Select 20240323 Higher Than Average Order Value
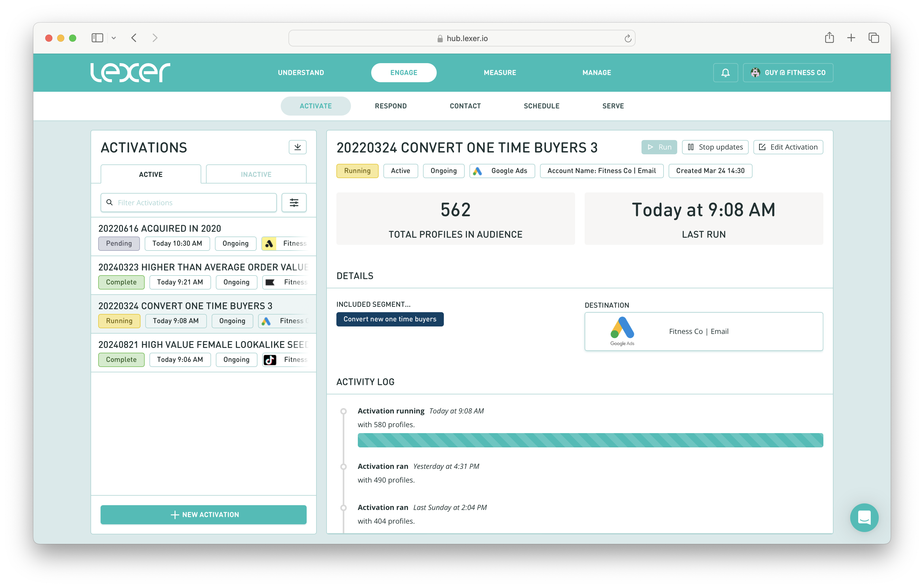The width and height of the screenshot is (924, 588). (x=203, y=275)
